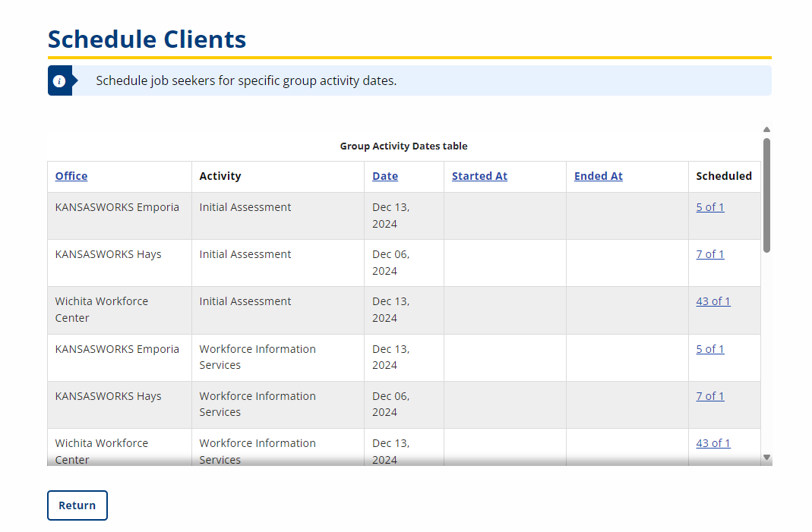Sort the table by Office column
812x532 pixels.
(x=71, y=176)
